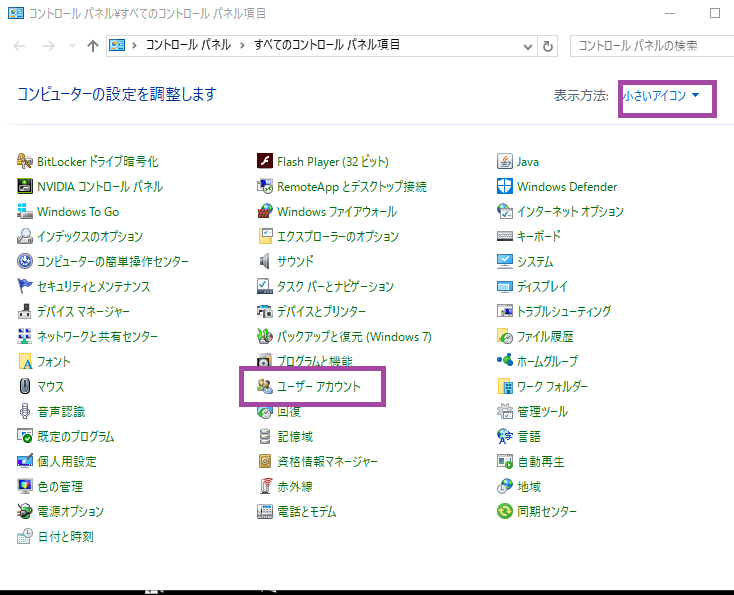
Task: Open システム link
Action: click(x=535, y=261)
